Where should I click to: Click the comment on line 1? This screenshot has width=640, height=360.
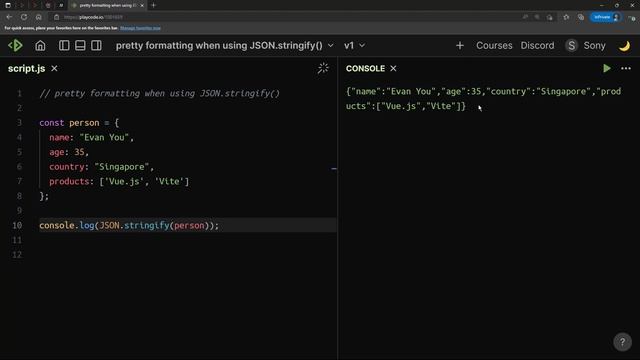pos(160,93)
